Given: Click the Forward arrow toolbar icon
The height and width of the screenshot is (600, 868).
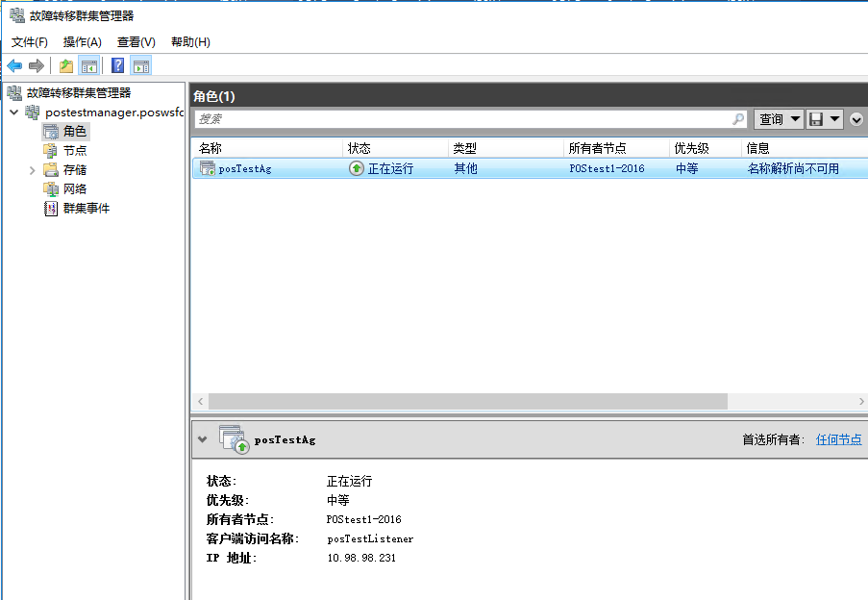Looking at the screenshot, I should (36, 66).
